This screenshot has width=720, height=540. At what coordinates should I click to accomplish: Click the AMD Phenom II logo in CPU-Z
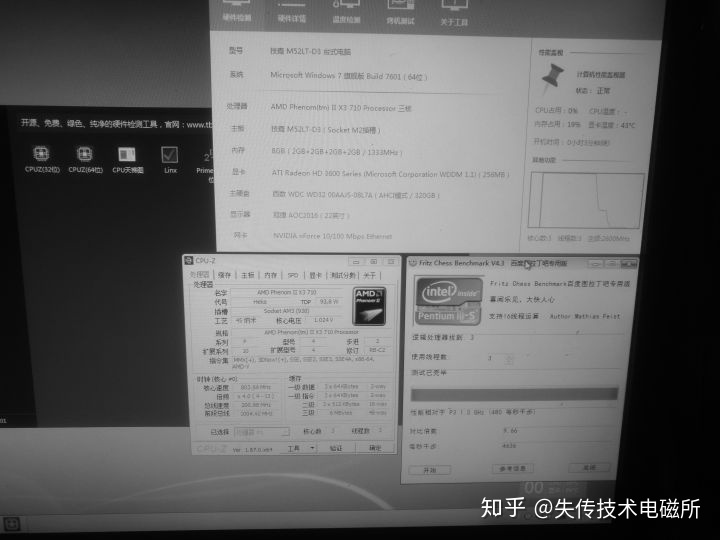[x=370, y=306]
